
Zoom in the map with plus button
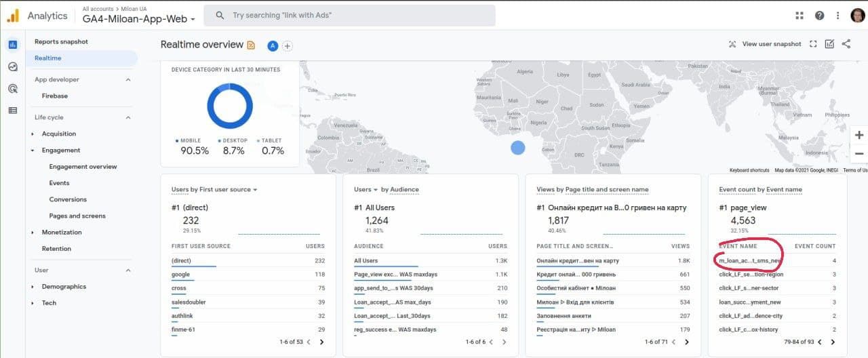point(859,135)
